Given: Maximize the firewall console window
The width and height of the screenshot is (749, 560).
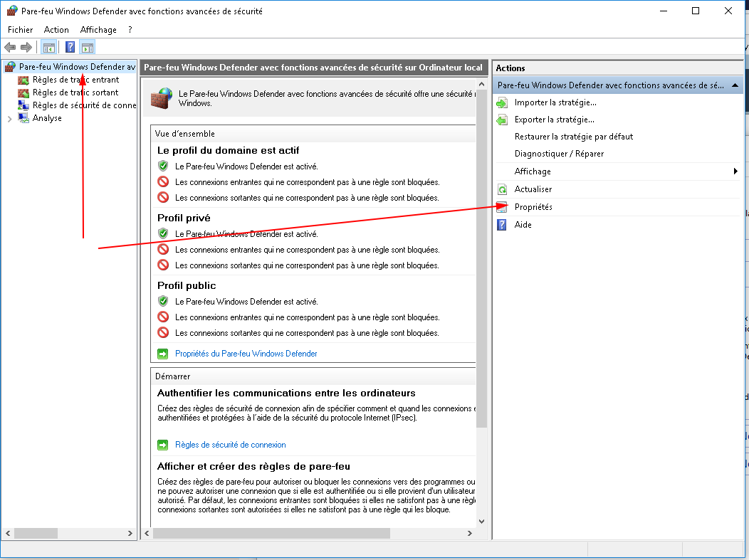Looking at the screenshot, I should click(x=696, y=11).
